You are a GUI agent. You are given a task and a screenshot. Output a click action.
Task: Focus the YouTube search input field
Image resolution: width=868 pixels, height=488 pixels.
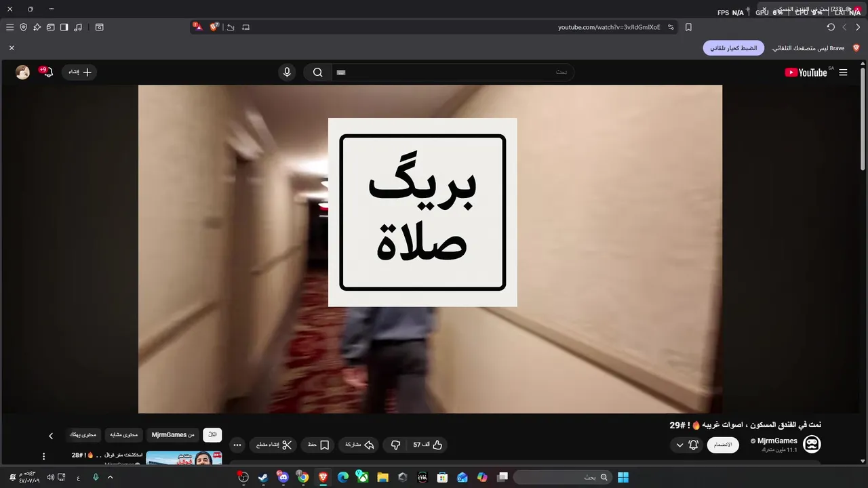pyautogui.click(x=453, y=72)
